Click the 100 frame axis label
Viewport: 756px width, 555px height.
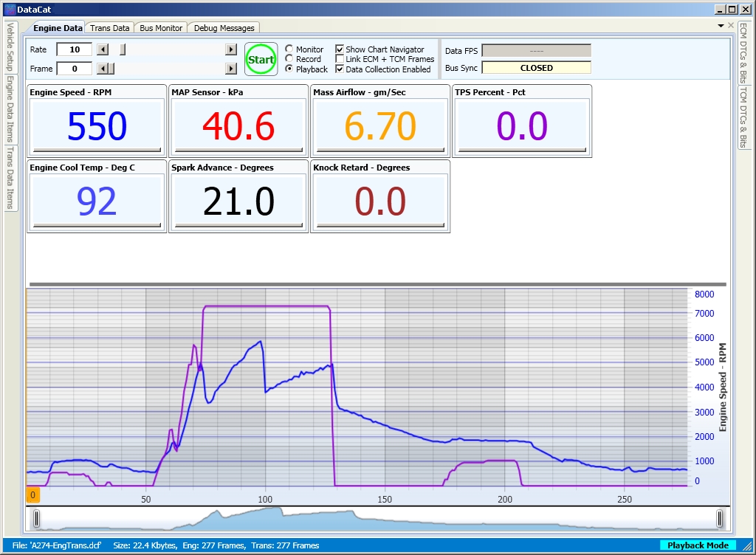265,499
